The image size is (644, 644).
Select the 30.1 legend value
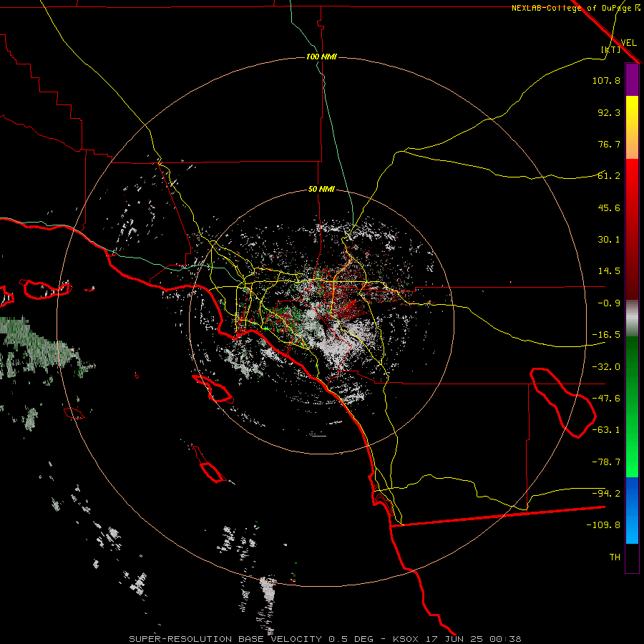(x=609, y=240)
